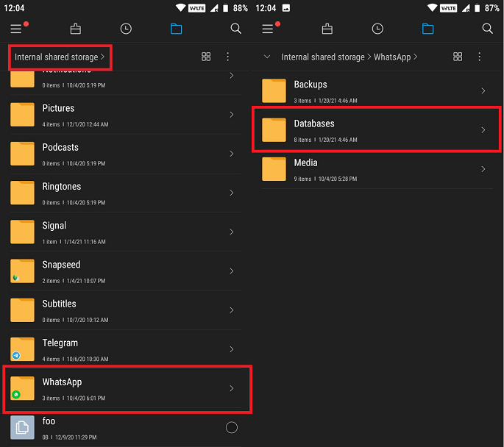Open the Telegram folder icon
The height and width of the screenshot is (447, 504).
22,349
